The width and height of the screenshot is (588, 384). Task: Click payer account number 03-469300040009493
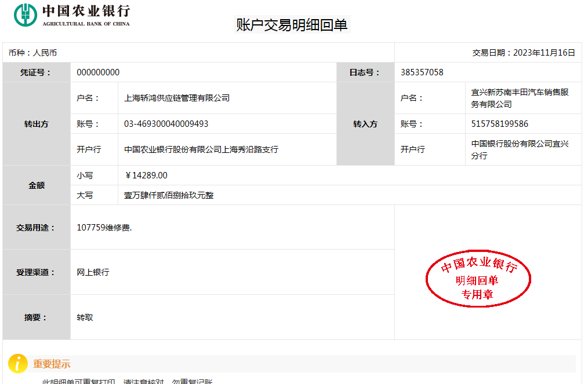pyautogui.click(x=166, y=124)
